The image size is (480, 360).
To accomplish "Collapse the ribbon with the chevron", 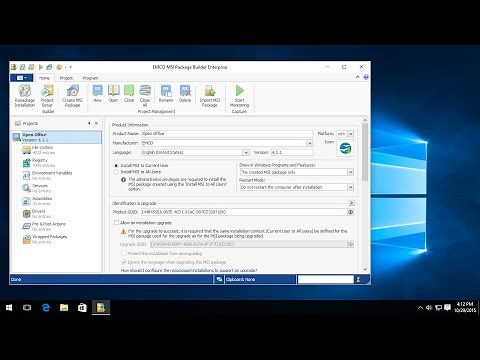I will tap(357, 77).
